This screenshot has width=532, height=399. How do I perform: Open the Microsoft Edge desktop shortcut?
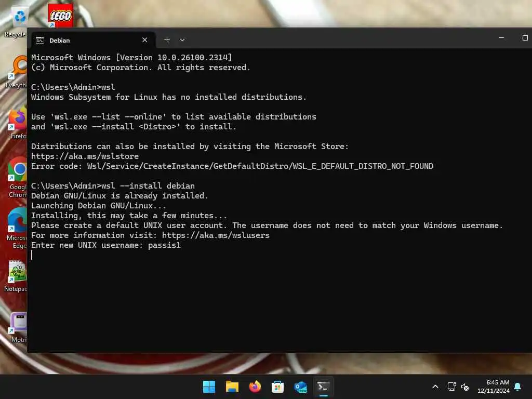pyautogui.click(x=17, y=228)
